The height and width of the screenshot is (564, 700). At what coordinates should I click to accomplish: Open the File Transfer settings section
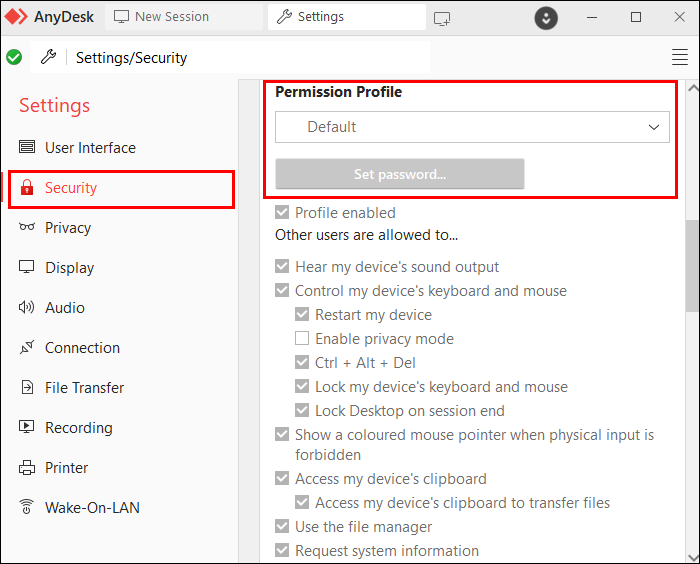pos(84,387)
